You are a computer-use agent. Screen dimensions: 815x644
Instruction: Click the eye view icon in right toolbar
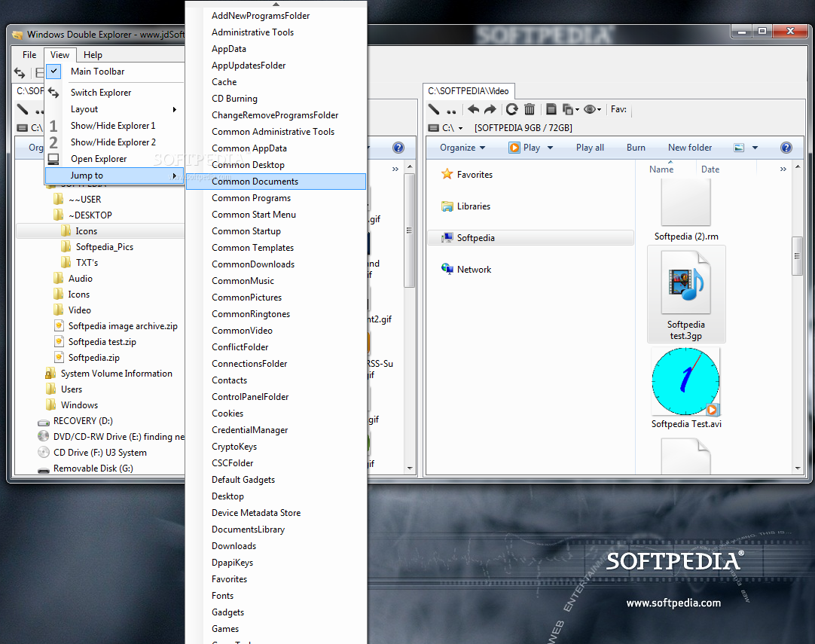point(590,109)
